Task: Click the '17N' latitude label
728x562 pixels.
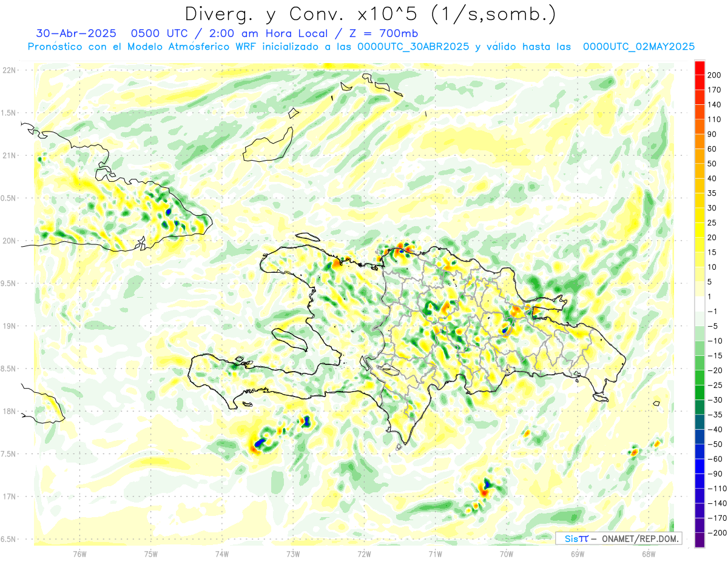Action: pos(8,497)
